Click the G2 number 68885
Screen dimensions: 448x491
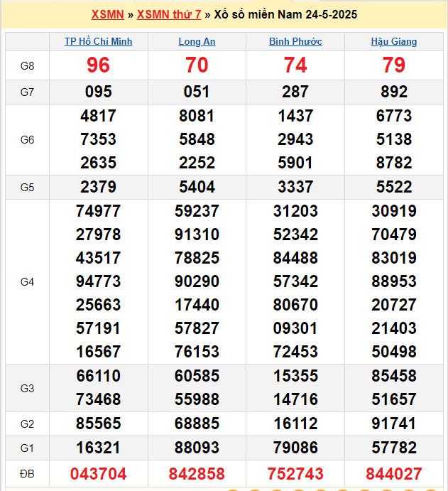pos(197,423)
